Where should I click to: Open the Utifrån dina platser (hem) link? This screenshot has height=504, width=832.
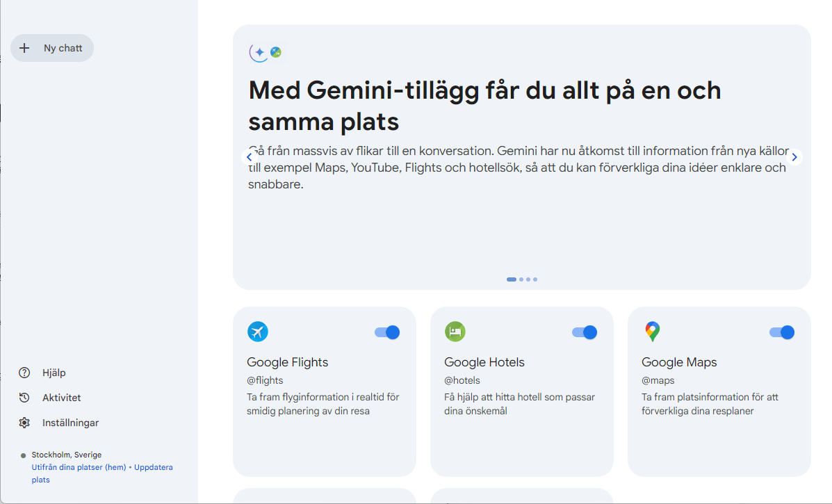[79, 467]
